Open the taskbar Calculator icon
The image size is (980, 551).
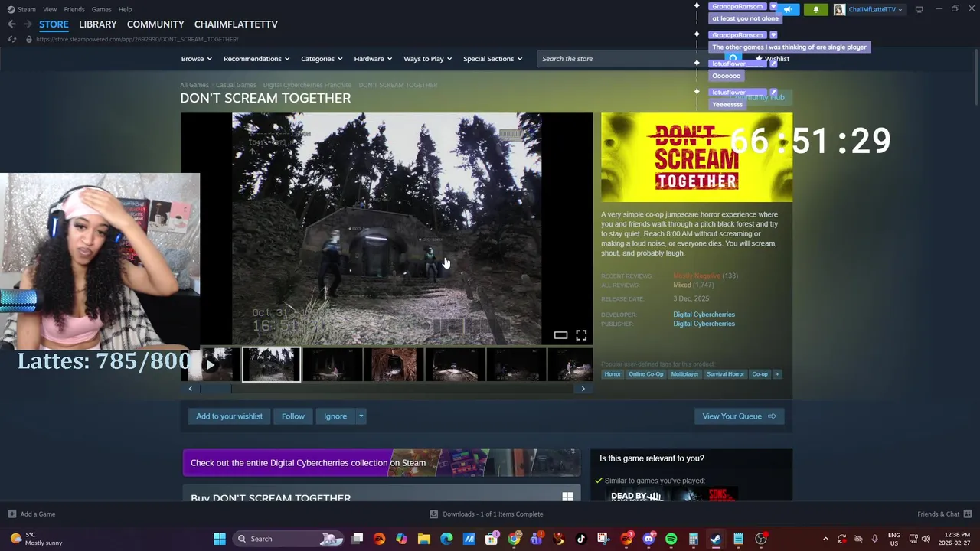[x=694, y=539]
